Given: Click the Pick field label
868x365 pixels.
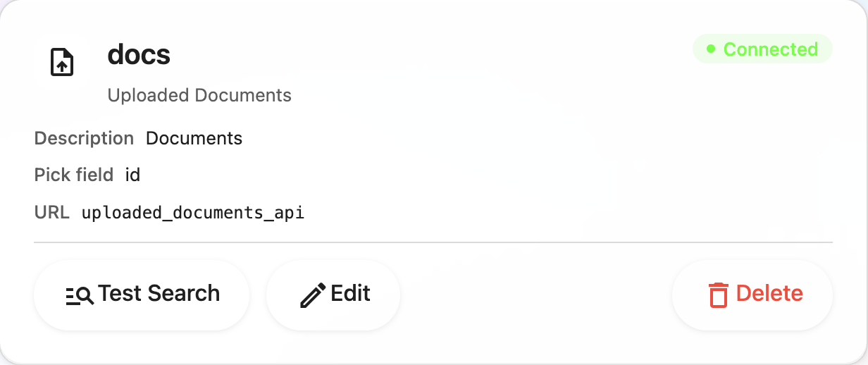Looking at the screenshot, I should pyautogui.click(x=73, y=175).
